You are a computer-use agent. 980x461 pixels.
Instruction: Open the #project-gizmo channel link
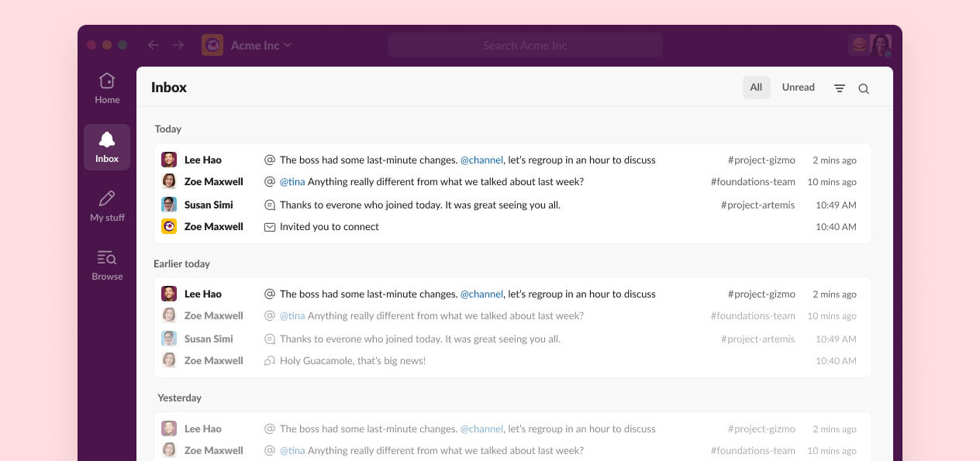coord(761,160)
